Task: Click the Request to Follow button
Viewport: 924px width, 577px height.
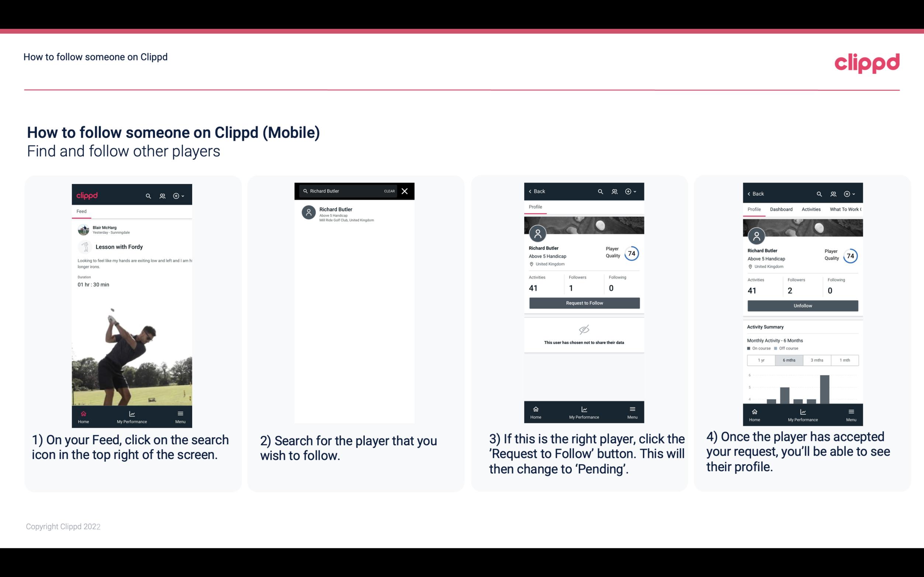Action: coord(584,303)
